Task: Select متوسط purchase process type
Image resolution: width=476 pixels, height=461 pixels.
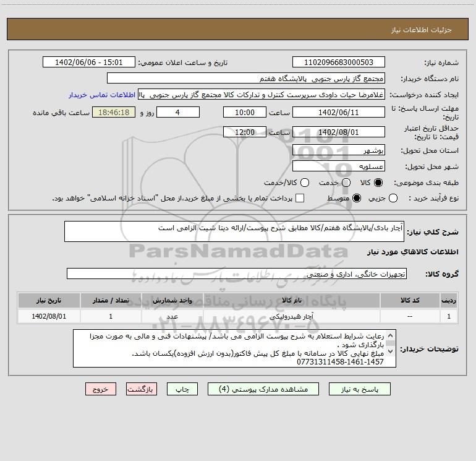Action: 357,198
